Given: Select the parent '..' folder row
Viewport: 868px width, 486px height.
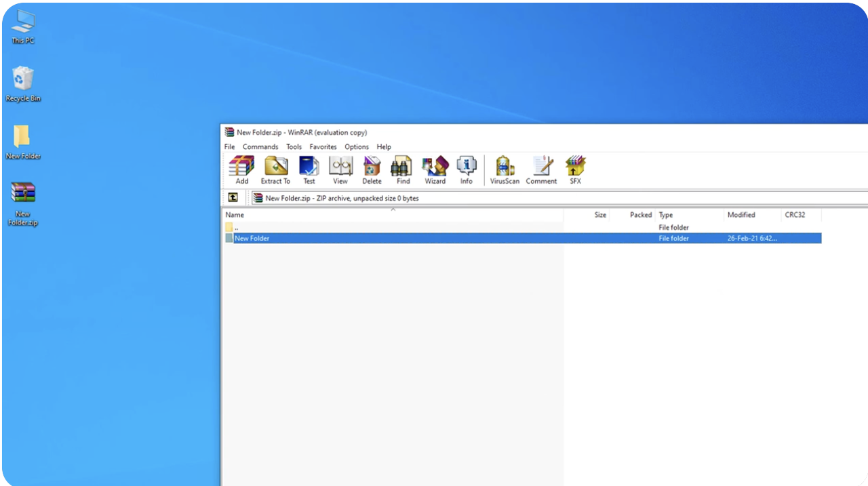Looking at the screenshot, I should pyautogui.click(x=523, y=228).
